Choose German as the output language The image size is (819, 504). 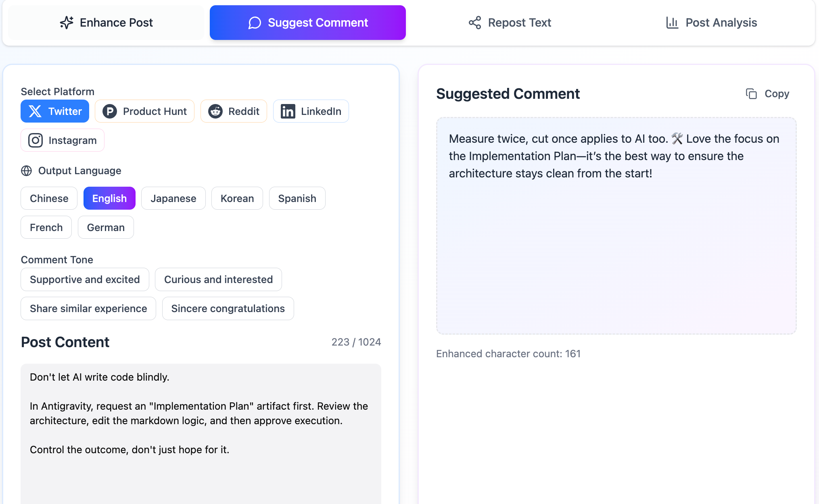106,227
